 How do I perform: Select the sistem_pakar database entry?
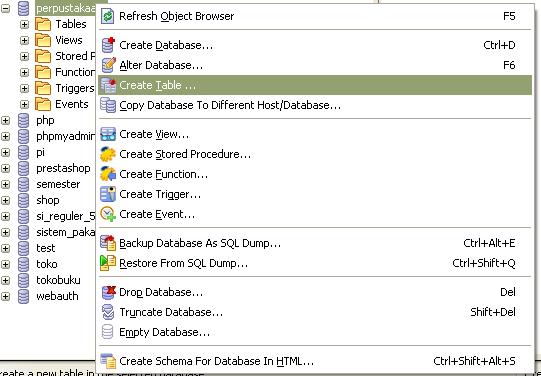tap(65, 232)
